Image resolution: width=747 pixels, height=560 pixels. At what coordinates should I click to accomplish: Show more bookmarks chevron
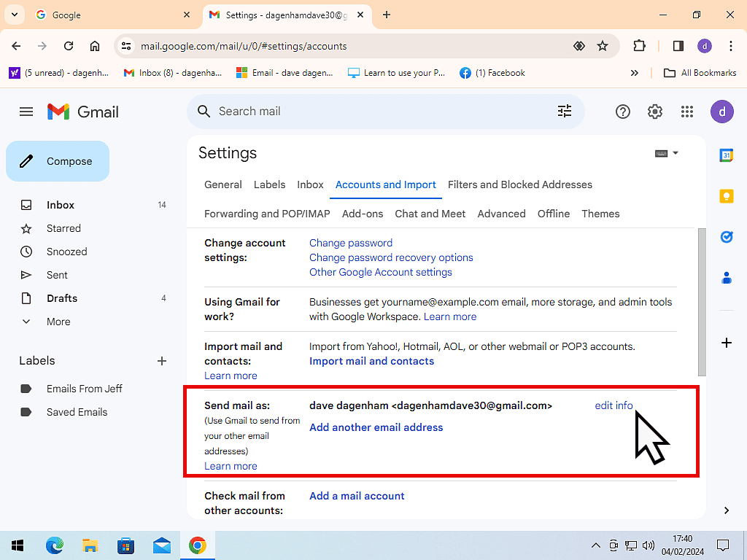(635, 73)
